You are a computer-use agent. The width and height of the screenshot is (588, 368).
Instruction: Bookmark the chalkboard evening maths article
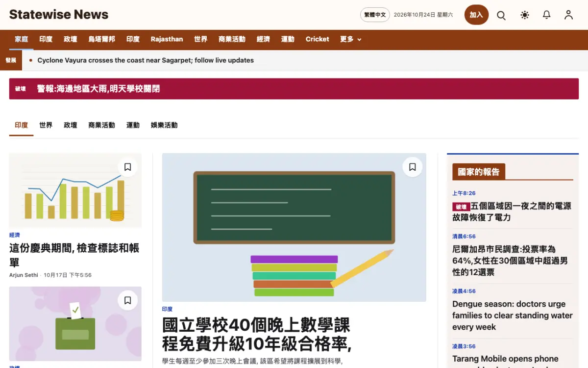412,167
